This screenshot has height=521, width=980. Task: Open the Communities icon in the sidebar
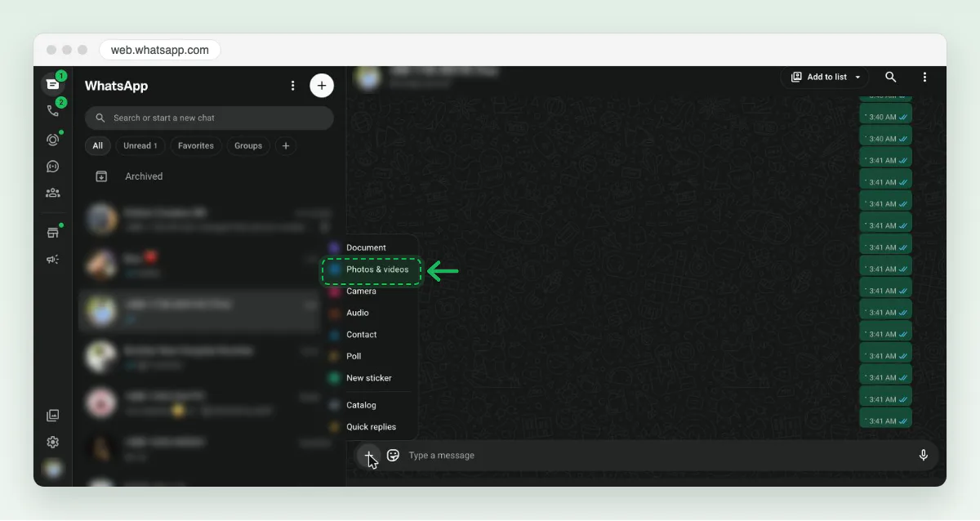(53, 194)
